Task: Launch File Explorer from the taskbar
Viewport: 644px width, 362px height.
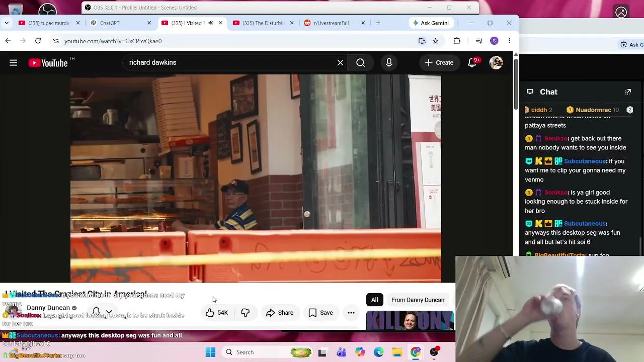Action: 397,352
